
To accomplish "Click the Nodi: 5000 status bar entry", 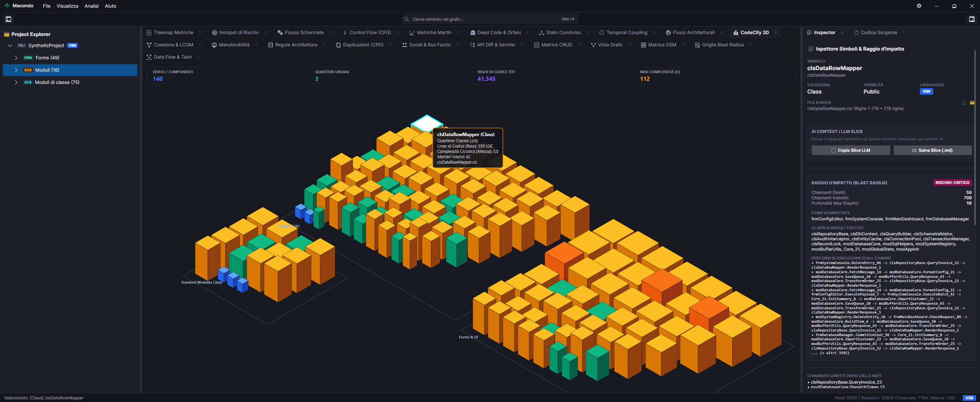I will click(x=846, y=398).
